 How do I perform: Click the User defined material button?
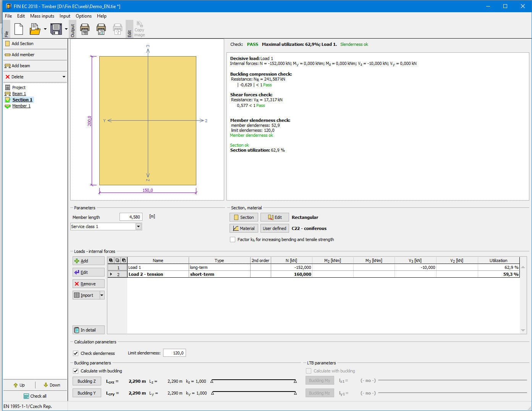tap(274, 228)
